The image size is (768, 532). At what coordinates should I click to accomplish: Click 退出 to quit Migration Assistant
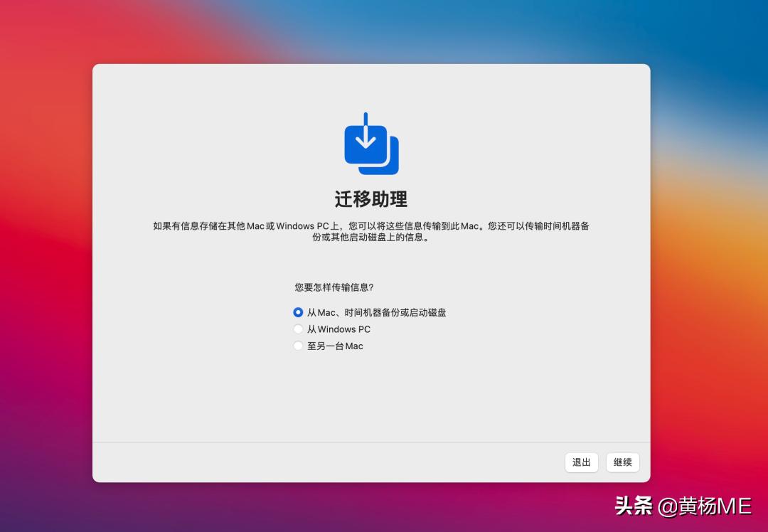pos(581,462)
